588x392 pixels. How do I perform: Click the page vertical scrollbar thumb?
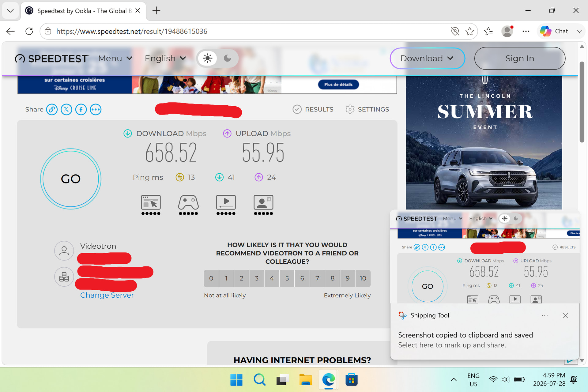[582, 102]
